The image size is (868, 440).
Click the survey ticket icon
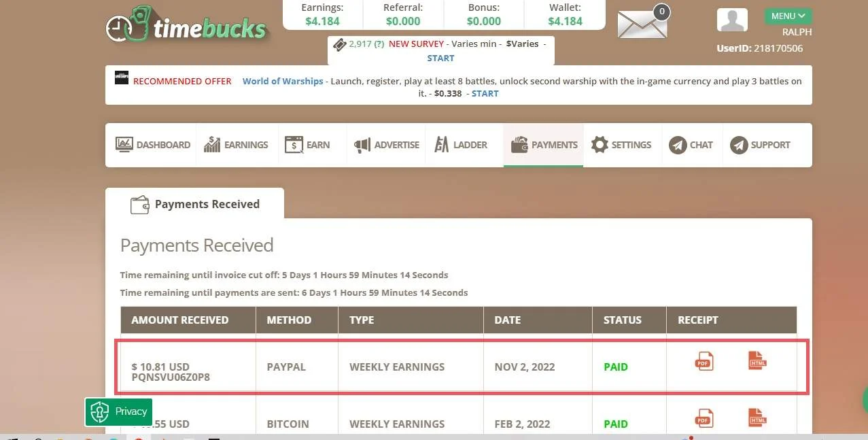pyautogui.click(x=339, y=44)
